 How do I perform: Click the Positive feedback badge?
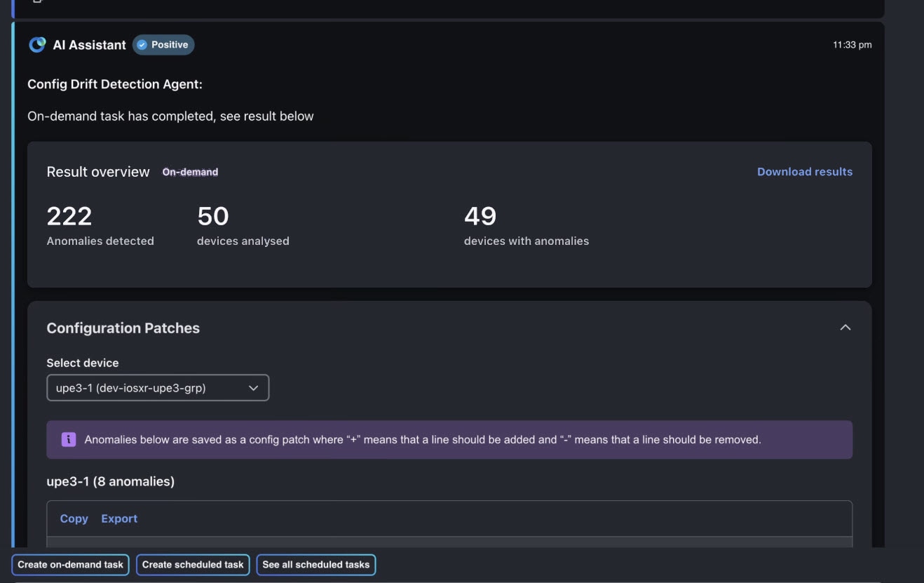click(x=163, y=45)
